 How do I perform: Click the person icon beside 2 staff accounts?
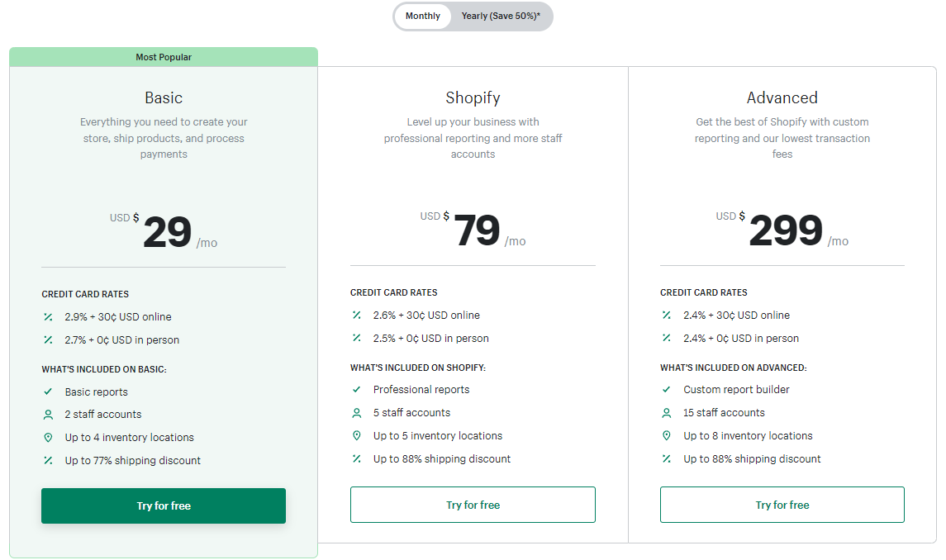[47, 415]
